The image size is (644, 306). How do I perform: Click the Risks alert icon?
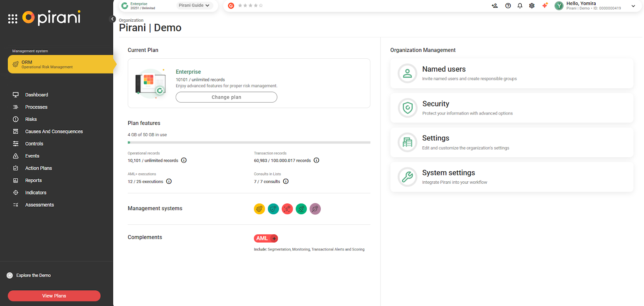(x=16, y=119)
